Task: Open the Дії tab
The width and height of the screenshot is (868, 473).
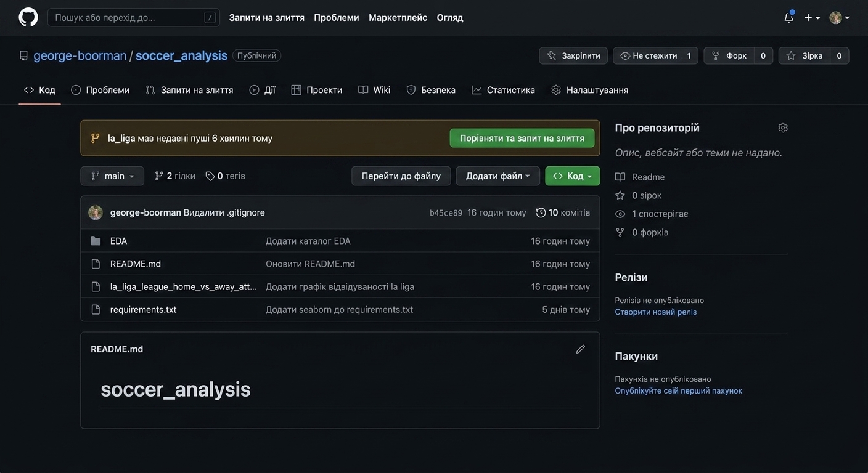Action: pyautogui.click(x=262, y=90)
